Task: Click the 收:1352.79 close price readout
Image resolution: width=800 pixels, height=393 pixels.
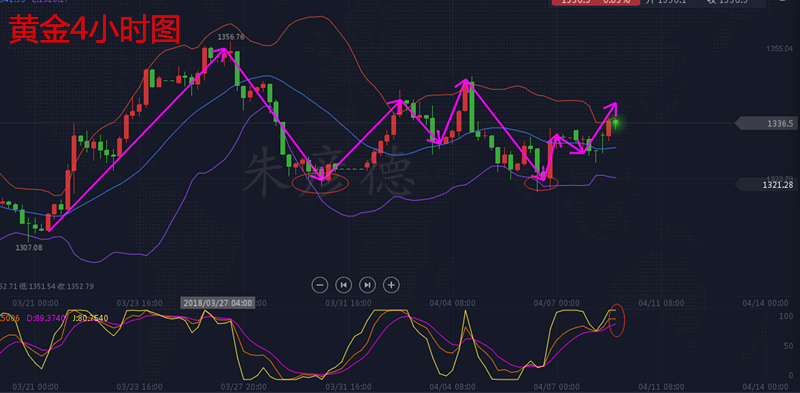Action: (x=76, y=286)
